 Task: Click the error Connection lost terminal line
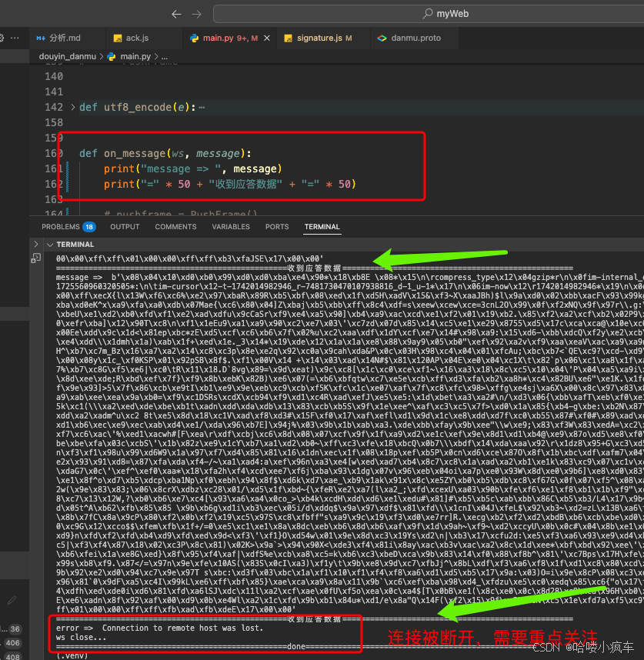click(159, 628)
